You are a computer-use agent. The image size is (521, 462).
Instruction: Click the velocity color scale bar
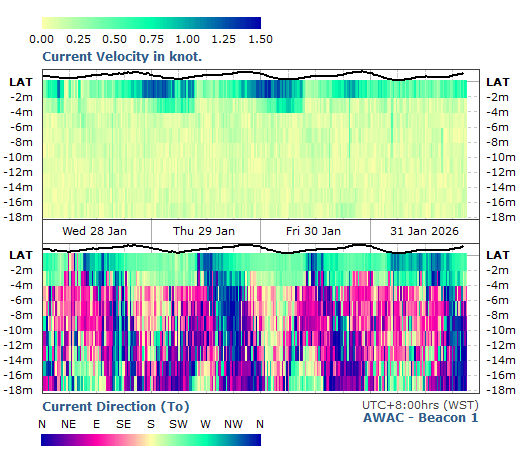tap(151, 23)
